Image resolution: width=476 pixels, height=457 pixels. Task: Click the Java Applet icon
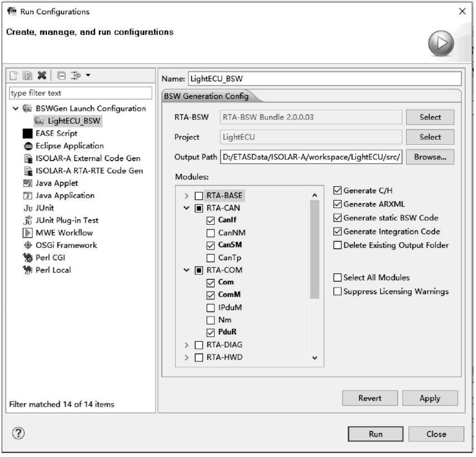click(x=27, y=183)
